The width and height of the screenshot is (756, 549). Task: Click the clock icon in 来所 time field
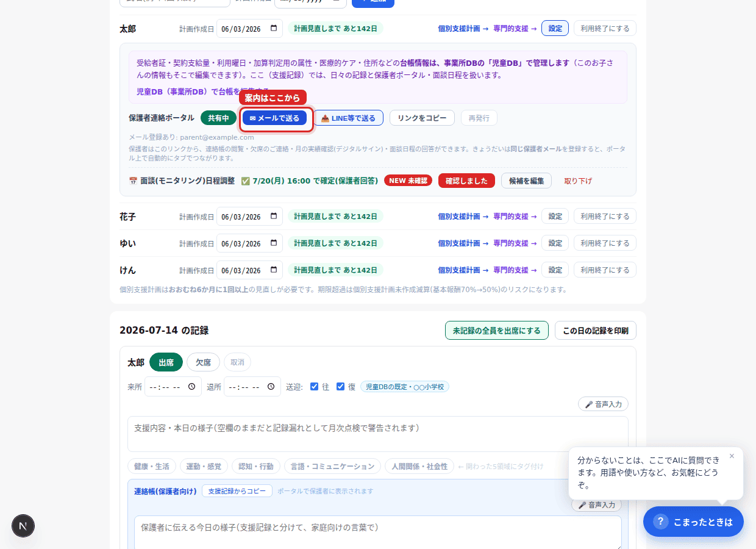(x=192, y=387)
